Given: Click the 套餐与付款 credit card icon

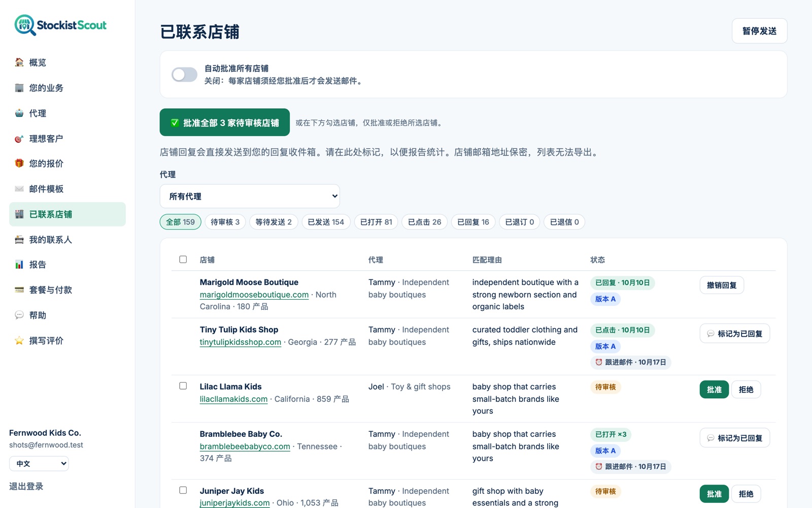Looking at the screenshot, I should coord(19,290).
